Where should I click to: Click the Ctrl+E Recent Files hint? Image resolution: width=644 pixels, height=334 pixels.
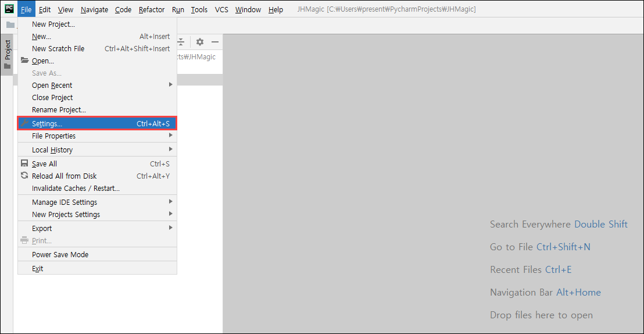point(559,270)
